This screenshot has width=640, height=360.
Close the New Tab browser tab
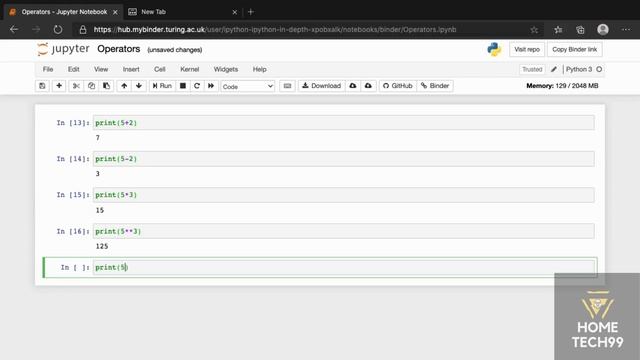pyautogui.click(x=235, y=12)
